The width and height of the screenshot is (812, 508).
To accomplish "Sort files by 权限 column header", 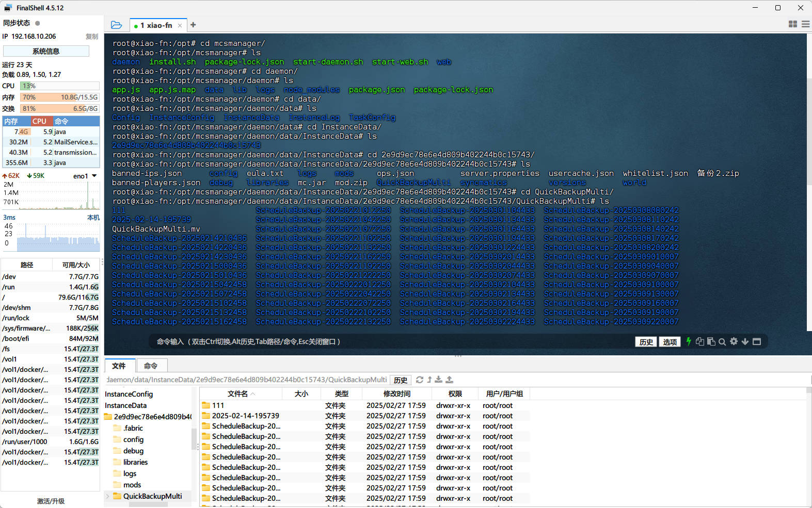I will [455, 394].
